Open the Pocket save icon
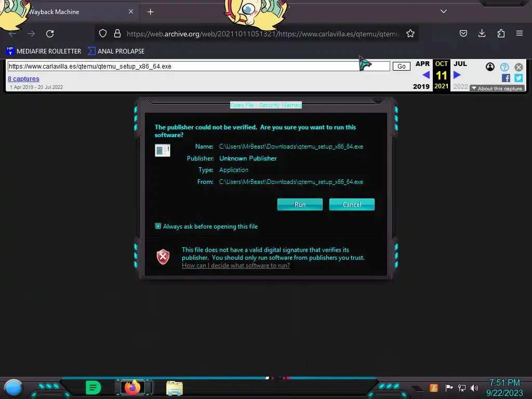The width and height of the screenshot is (532, 399). [463, 33]
